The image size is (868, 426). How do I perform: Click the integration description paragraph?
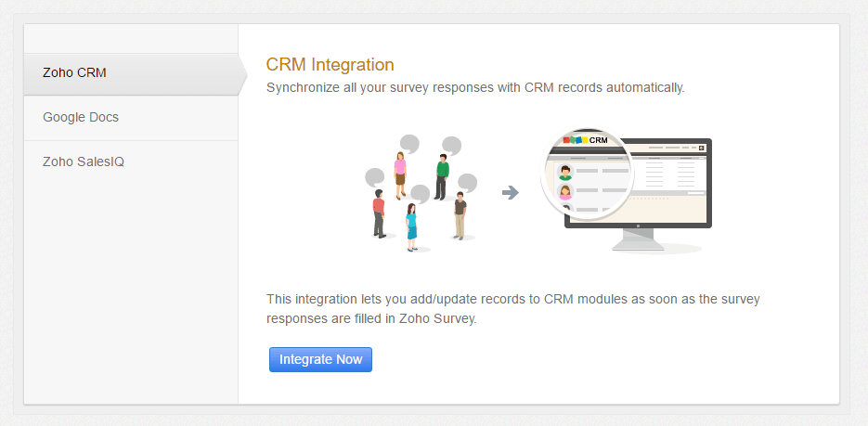tap(513, 309)
